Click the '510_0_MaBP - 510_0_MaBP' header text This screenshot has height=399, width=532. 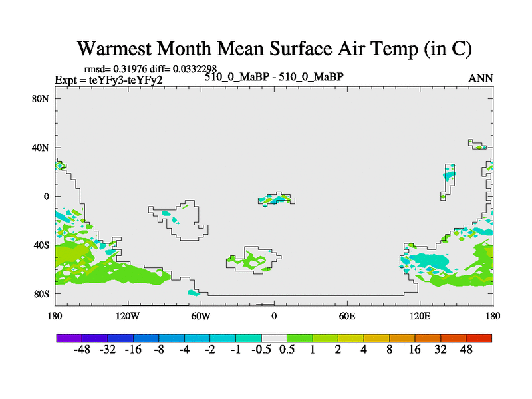pyautogui.click(x=273, y=77)
